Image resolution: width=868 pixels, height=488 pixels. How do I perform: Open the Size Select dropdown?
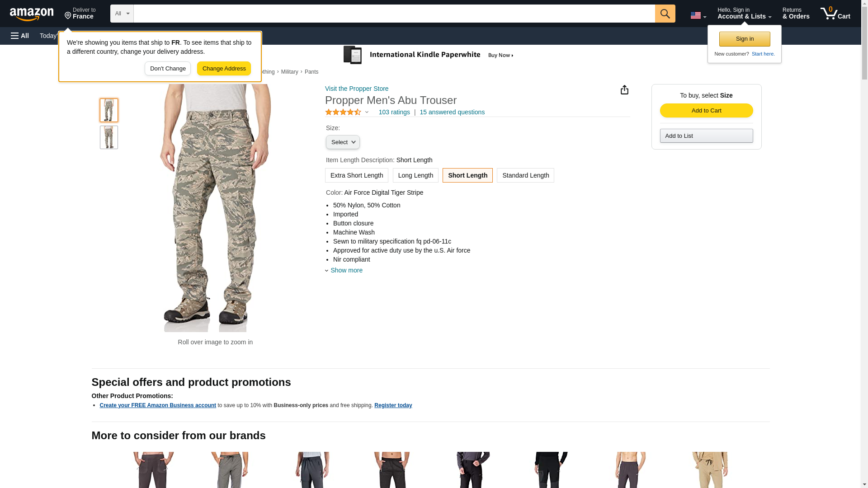tap(343, 142)
